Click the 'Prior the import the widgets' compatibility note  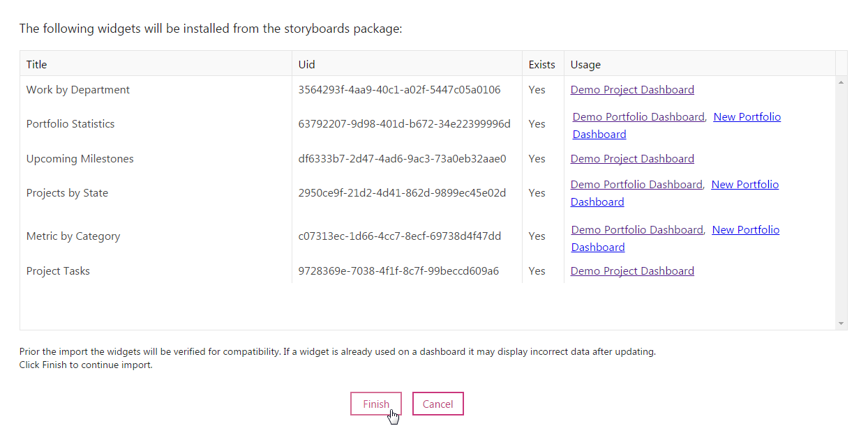coord(338,351)
